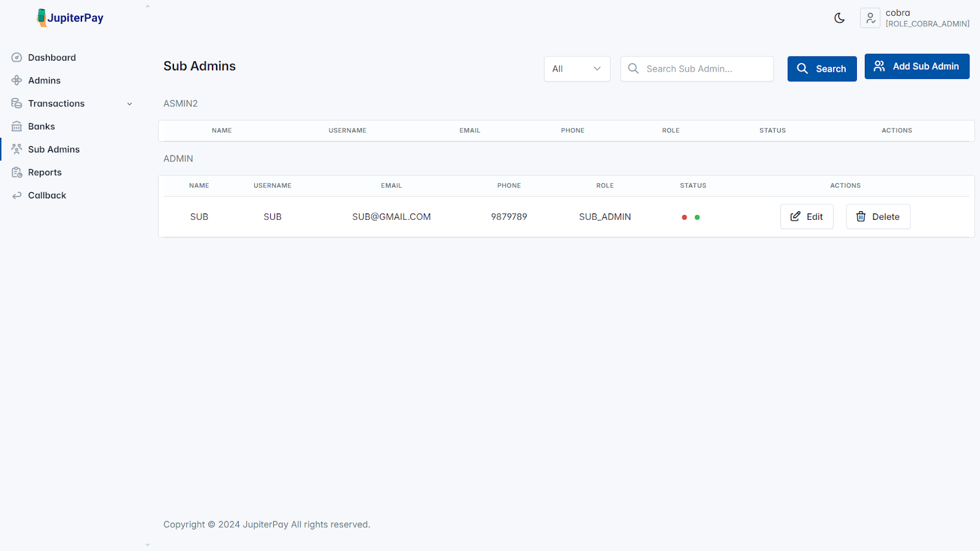
Task: Click the Banks sidebar icon
Action: [x=17, y=127]
